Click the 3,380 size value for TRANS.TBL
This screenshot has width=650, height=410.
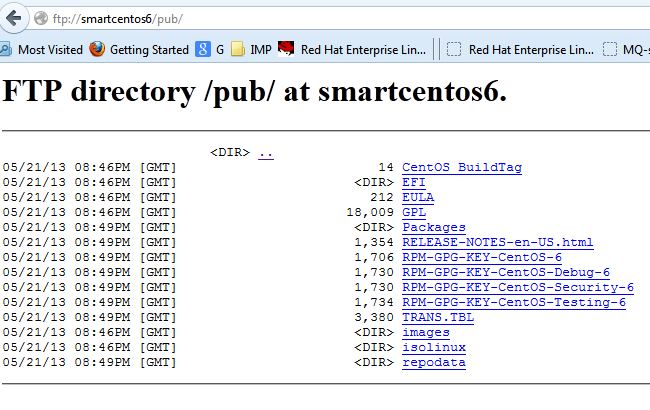pyautogui.click(x=374, y=317)
